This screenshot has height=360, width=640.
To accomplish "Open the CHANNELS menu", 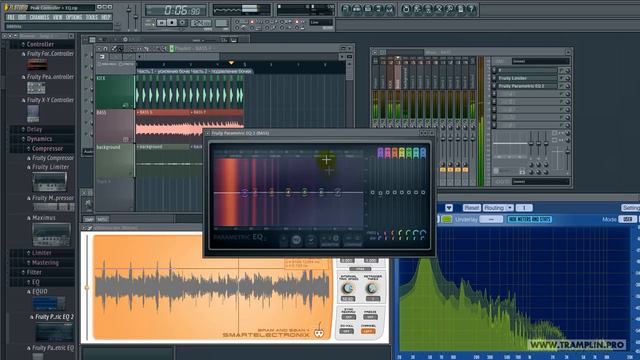I will 40,18.
